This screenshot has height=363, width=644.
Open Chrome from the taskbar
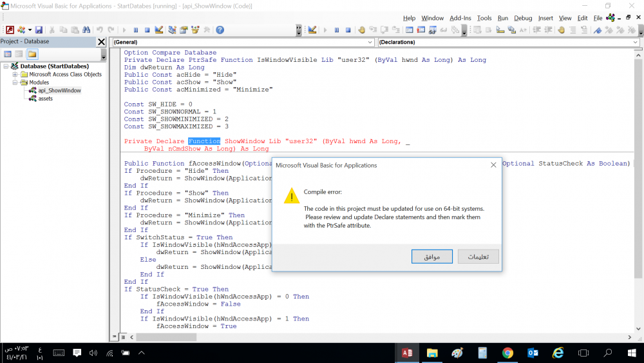click(x=507, y=353)
